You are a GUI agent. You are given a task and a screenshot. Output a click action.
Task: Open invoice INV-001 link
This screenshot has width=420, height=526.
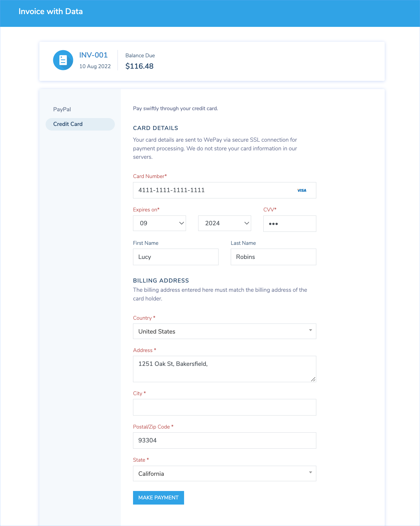pyautogui.click(x=93, y=55)
